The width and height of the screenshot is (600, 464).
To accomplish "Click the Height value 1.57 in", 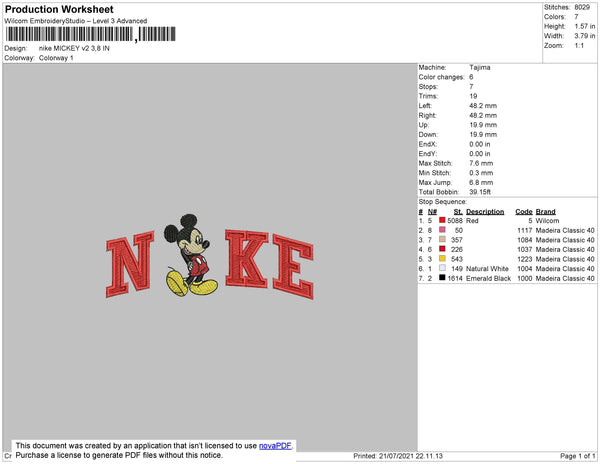I will (x=585, y=26).
